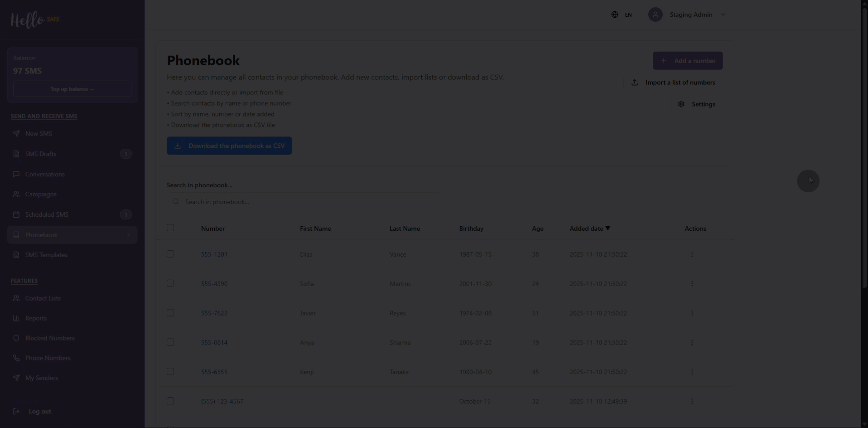Click the Blocked Numbers shield icon

click(x=16, y=338)
